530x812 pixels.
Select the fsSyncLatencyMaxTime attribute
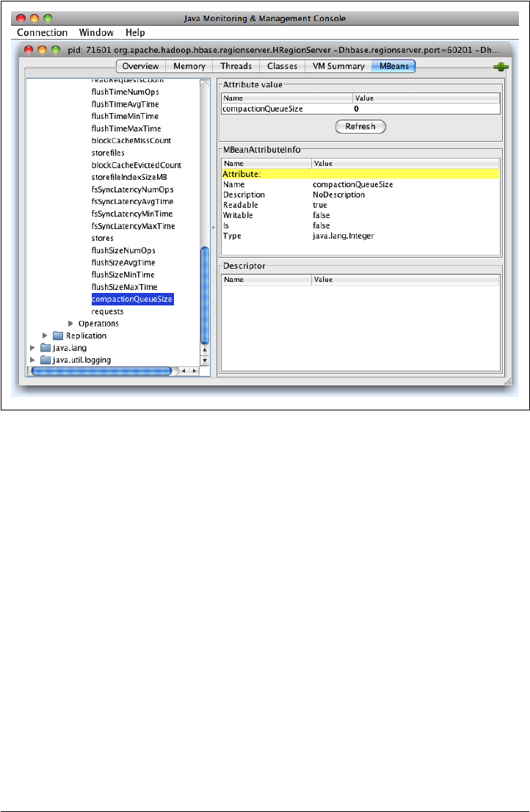click(134, 226)
